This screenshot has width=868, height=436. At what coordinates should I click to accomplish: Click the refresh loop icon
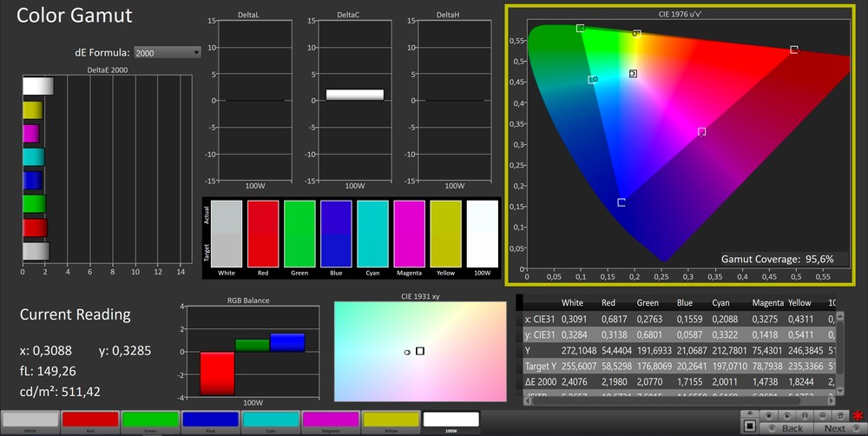point(840,415)
